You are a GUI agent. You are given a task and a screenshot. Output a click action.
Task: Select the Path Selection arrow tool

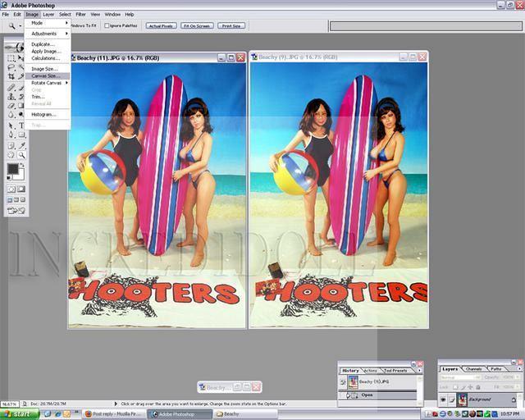coord(11,126)
